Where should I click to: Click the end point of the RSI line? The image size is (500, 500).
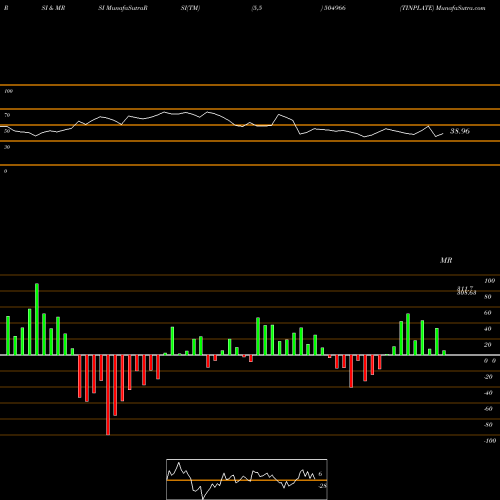[443, 134]
